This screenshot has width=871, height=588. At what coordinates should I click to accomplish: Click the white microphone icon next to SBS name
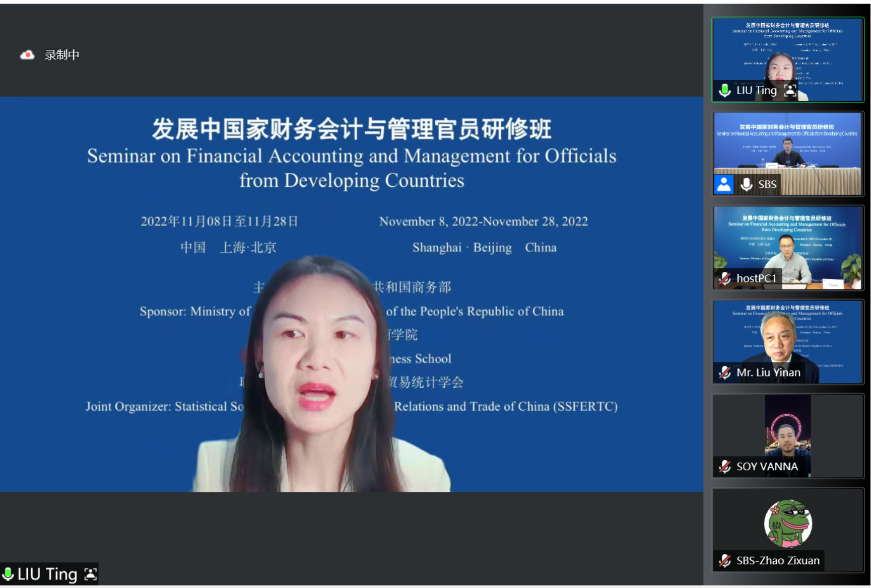coord(746,184)
